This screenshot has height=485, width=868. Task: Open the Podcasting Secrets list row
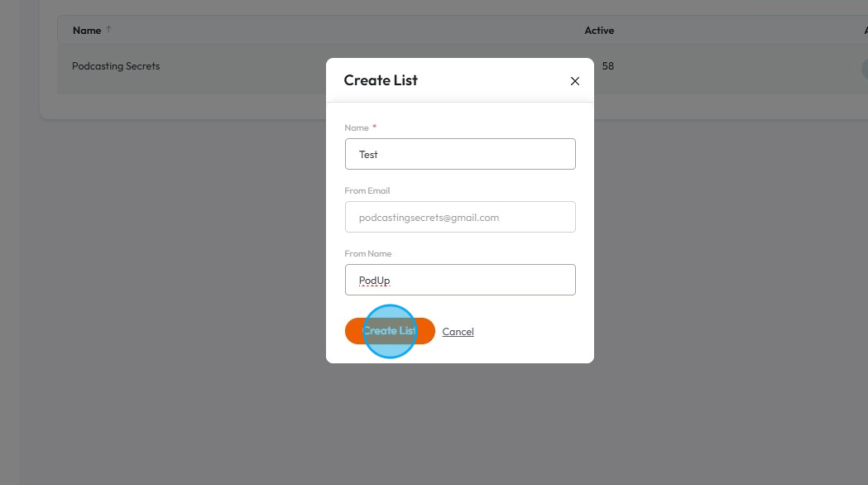[x=116, y=66]
